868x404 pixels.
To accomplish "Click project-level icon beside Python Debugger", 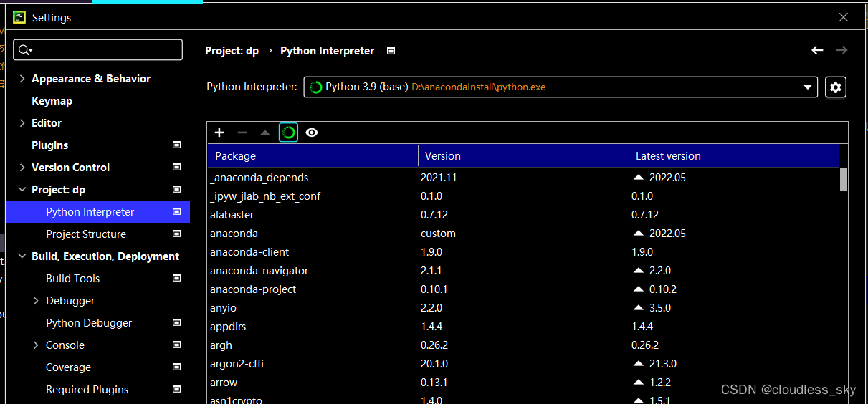I will point(177,322).
